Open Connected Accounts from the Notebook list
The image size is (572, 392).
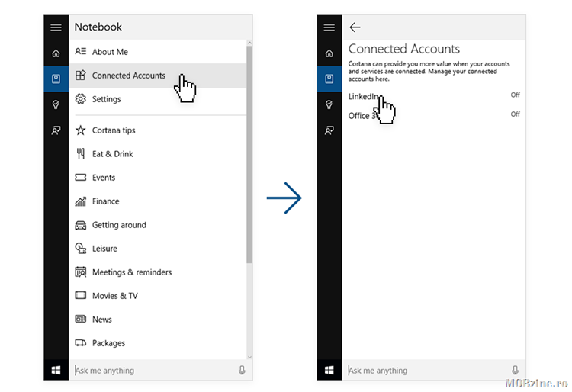(x=128, y=76)
